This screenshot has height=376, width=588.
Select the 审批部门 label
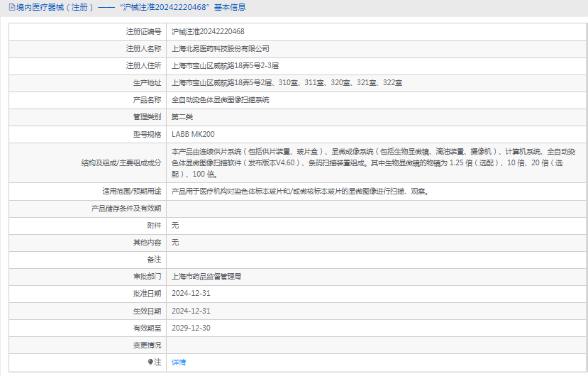pyautogui.click(x=147, y=277)
